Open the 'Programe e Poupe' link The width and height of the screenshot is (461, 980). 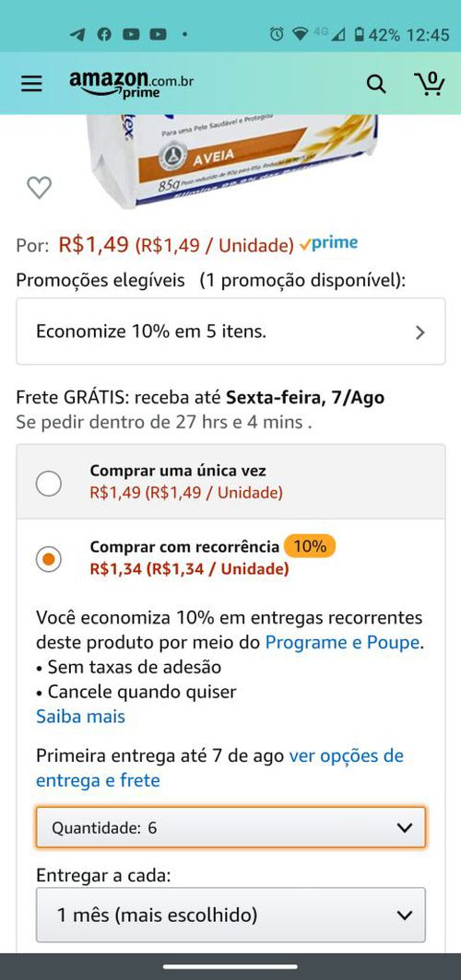[342, 643]
